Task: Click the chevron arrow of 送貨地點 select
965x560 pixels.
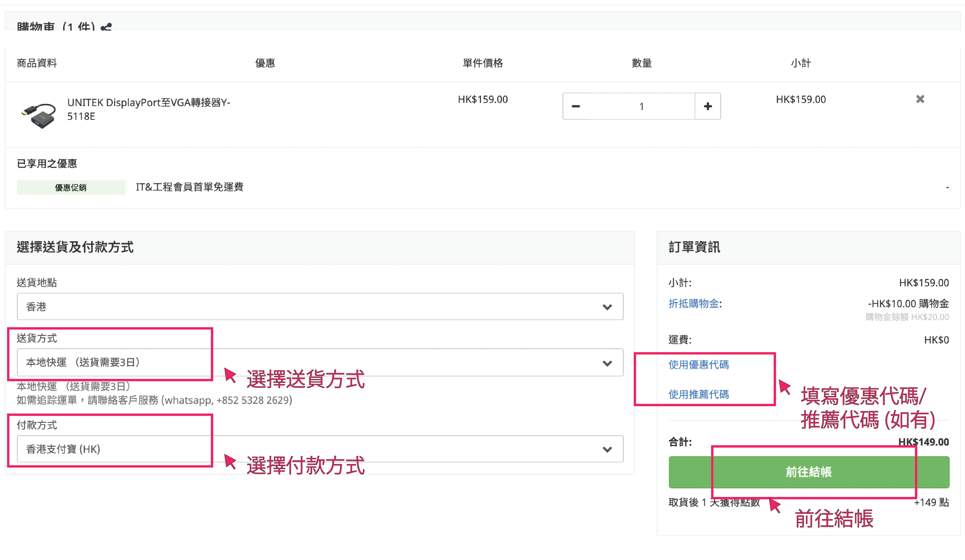Action: tap(607, 307)
